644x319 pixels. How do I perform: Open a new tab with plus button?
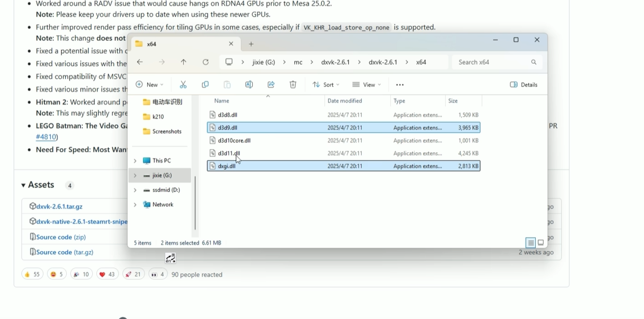click(251, 44)
